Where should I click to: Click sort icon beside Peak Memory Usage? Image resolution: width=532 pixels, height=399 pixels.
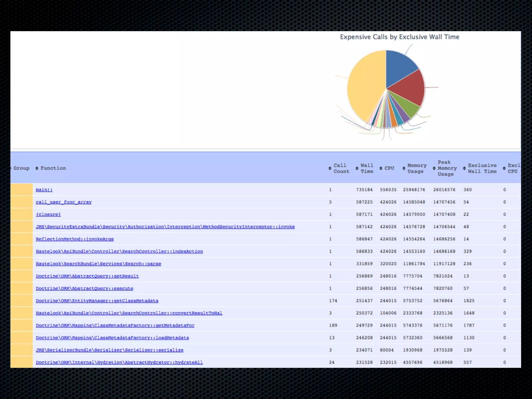pos(434,168)
